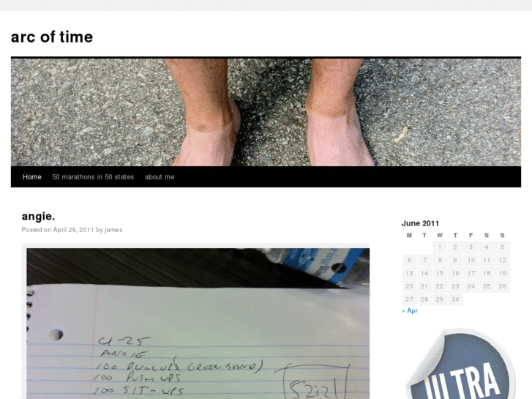The width and height of the screenshot is (532, 399).
Task: Select day 1 in June calendar
Action: point(440,247)
